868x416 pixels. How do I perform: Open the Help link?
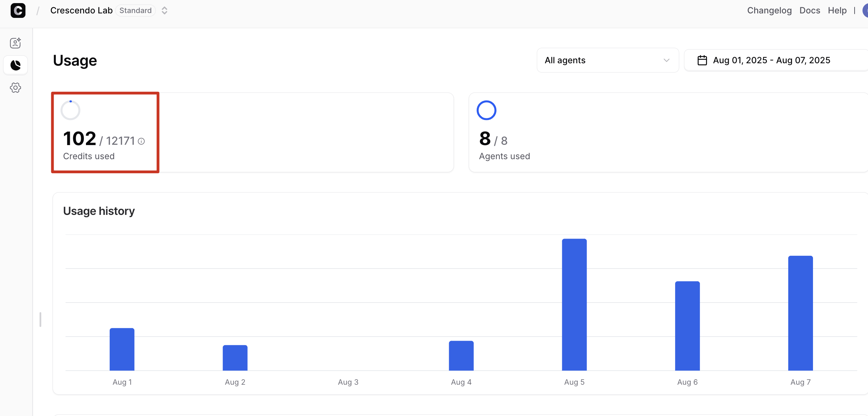pos(837,11)
